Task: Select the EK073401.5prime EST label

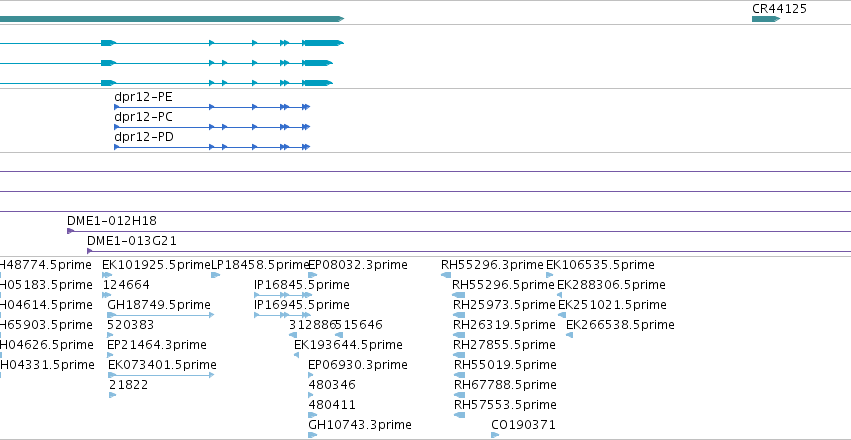Action: tap(162, 365)
